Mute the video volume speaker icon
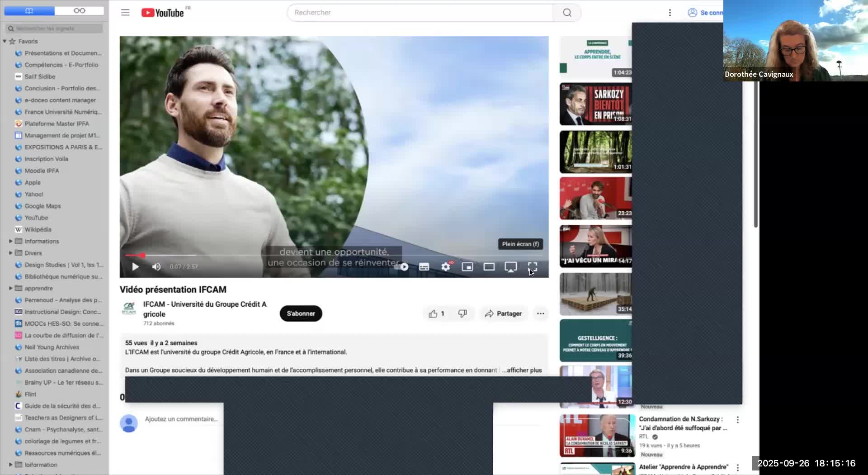This screenshot has width=868, height=475. click(156, 267)
